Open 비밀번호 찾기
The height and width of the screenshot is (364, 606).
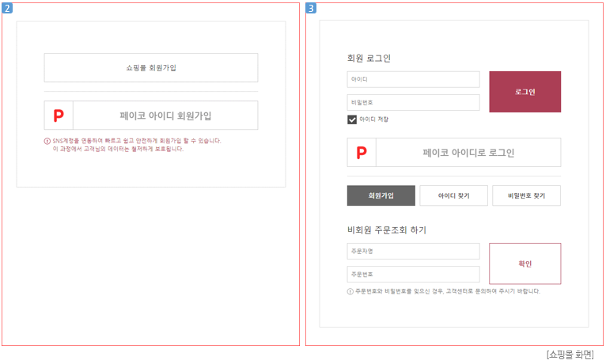[x=526, y=195]
